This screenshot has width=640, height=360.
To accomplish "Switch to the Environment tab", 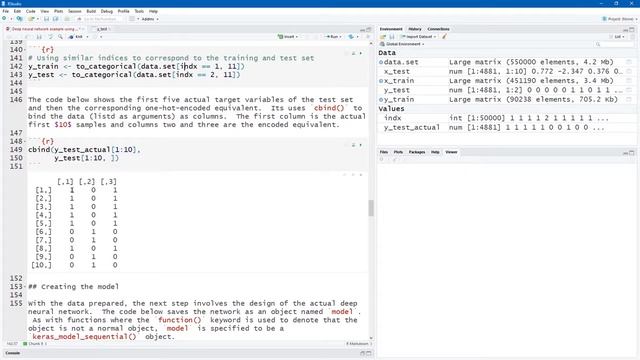I will 391,29.
